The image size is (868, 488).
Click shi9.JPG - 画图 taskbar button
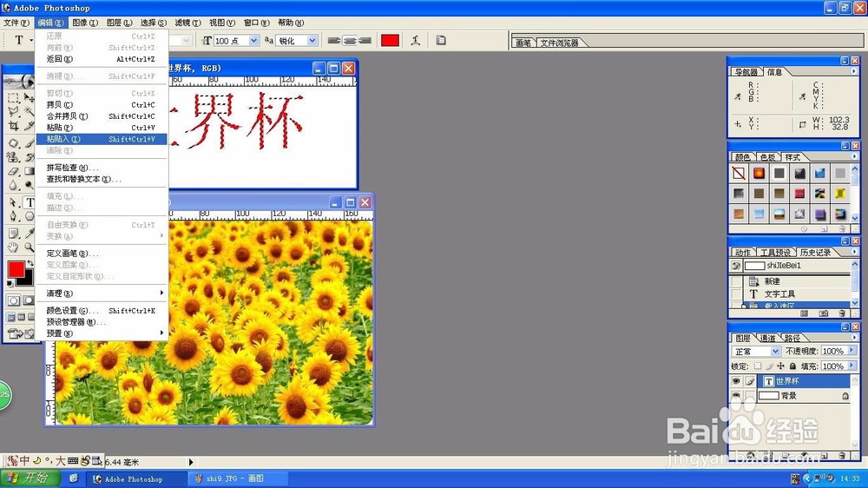click(x=238, y=478)
